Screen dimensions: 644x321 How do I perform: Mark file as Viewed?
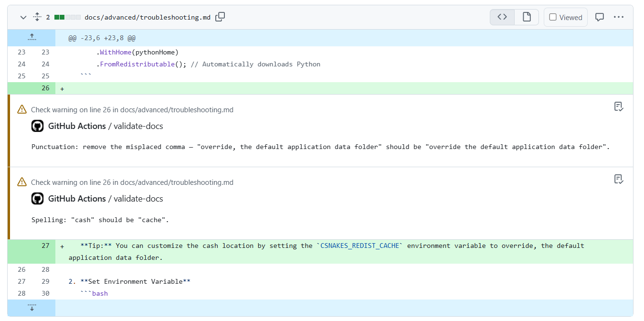point(566,17)
